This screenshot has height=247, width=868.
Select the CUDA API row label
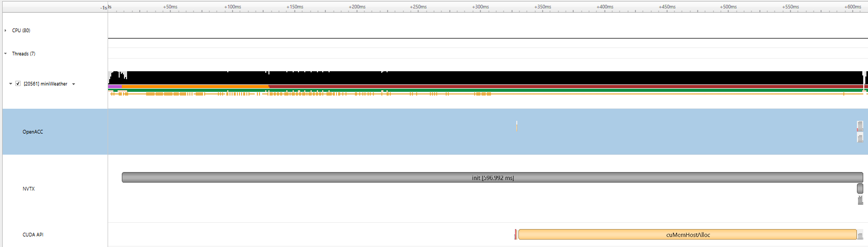tap(33, 235)
